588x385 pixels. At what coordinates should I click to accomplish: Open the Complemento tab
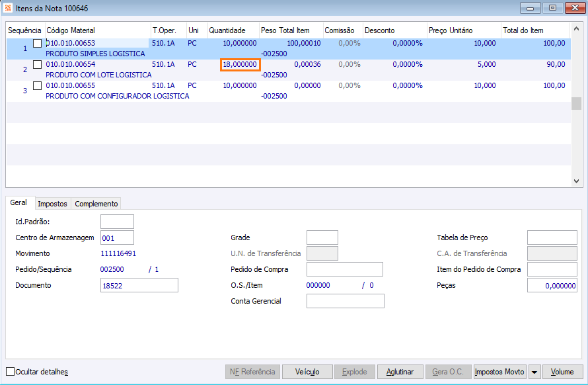[96, 204]
